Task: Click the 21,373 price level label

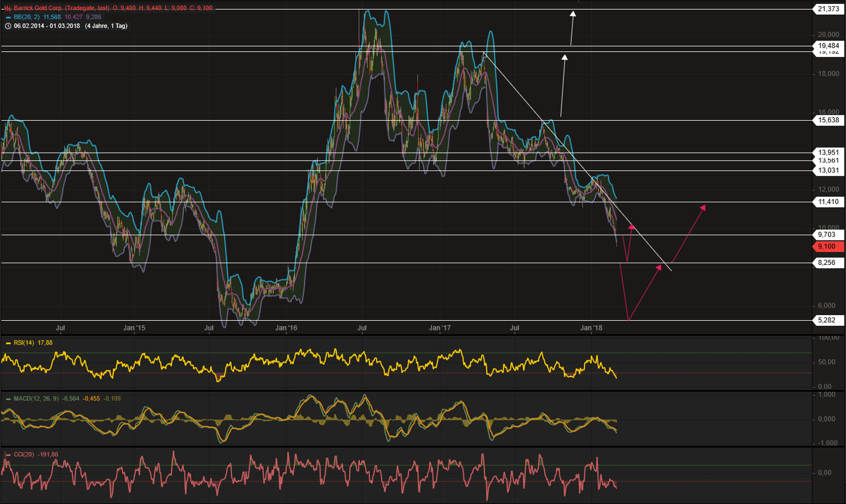Action: [827, 10]
